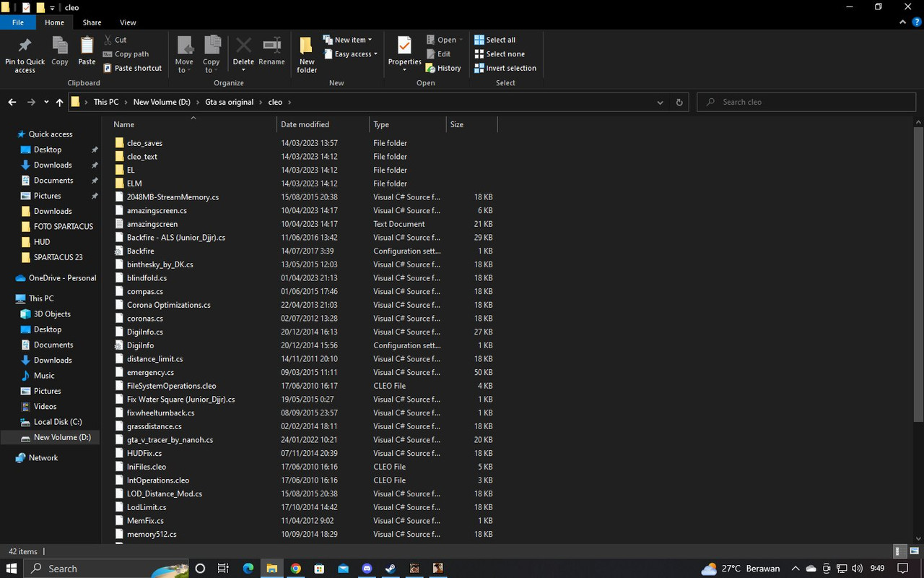Click Select none in the ribbon
Viewport: 924px width, 578px height.
(x=499, y=54)
